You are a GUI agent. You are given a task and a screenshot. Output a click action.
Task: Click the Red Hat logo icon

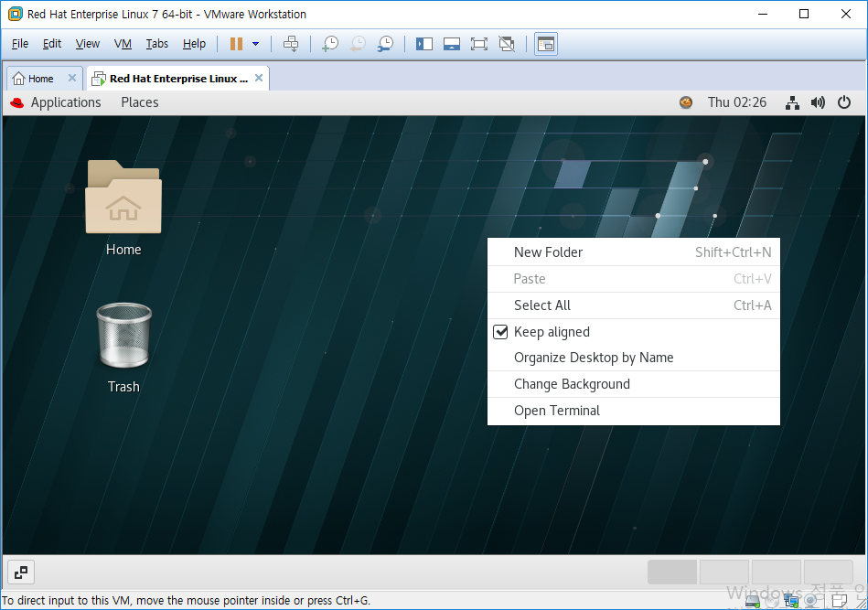coord(17,102)
